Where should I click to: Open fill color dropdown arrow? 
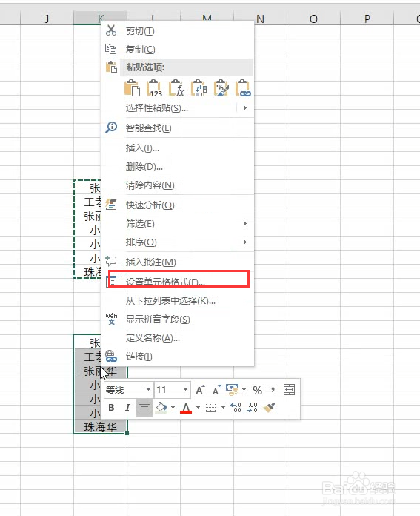[x=173, y=408]
